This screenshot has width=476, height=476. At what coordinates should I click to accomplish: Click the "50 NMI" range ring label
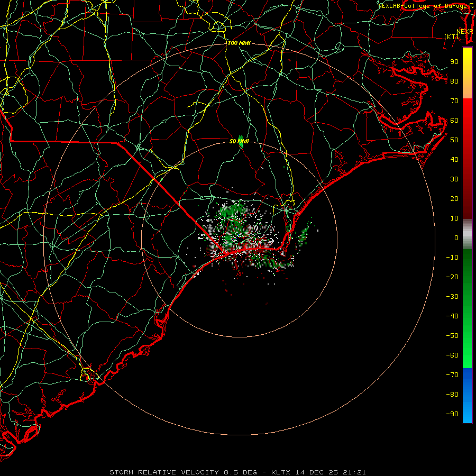pos(239,141)
